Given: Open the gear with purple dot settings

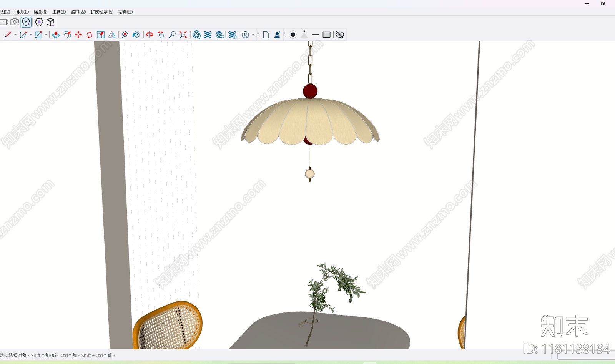Looking at the screenshot, I should coord(39,22).
